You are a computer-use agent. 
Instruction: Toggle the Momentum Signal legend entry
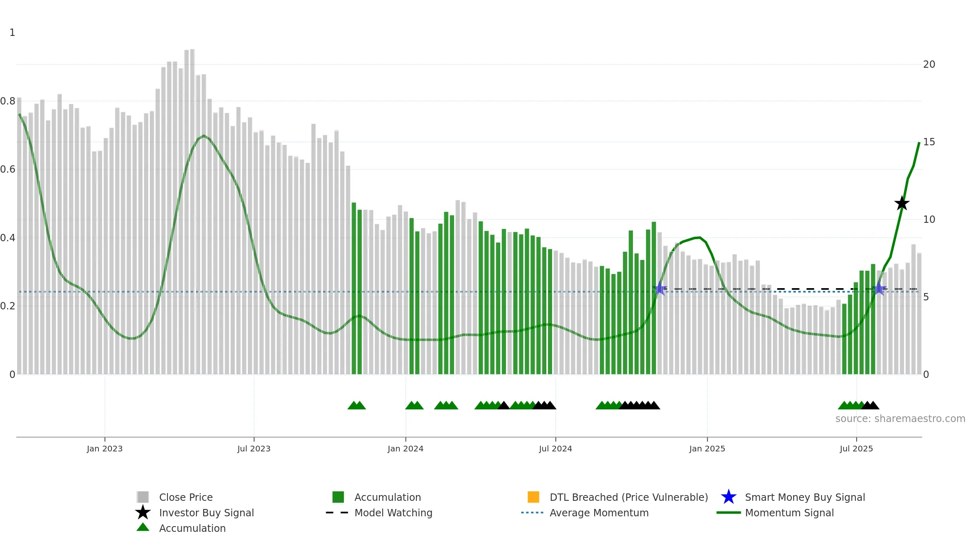[x=775, y=513]
